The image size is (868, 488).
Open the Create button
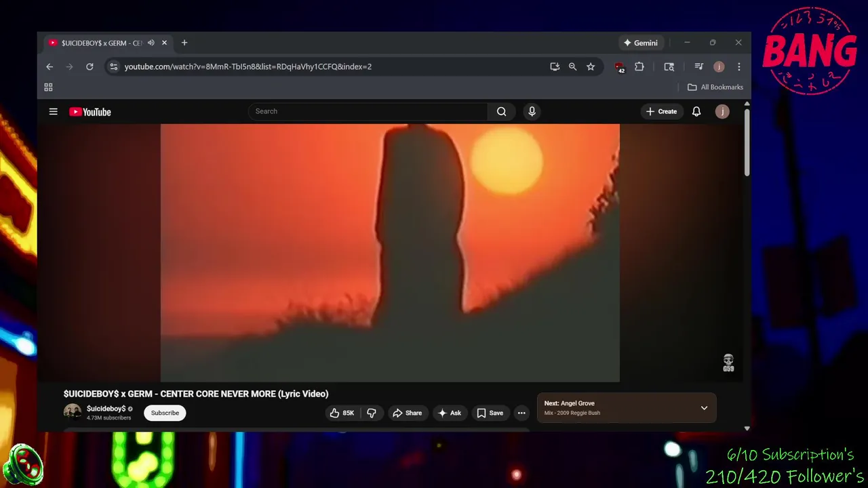coord(661,112)
